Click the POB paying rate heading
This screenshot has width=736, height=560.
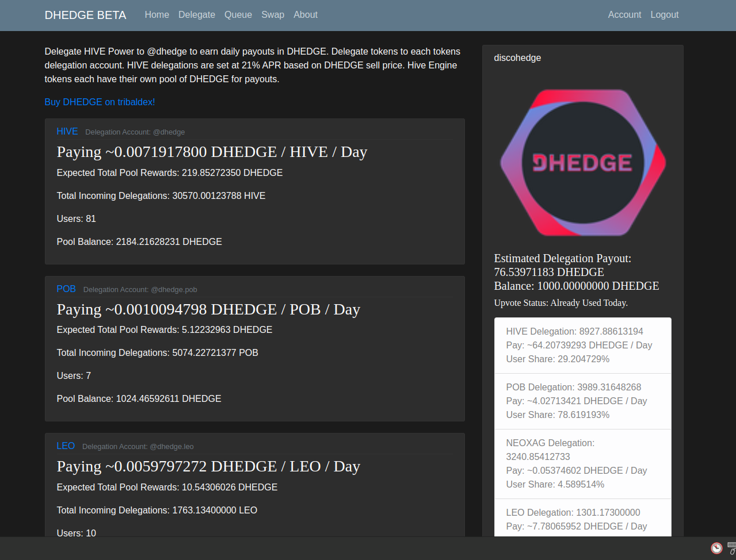[x=208, y=309]
